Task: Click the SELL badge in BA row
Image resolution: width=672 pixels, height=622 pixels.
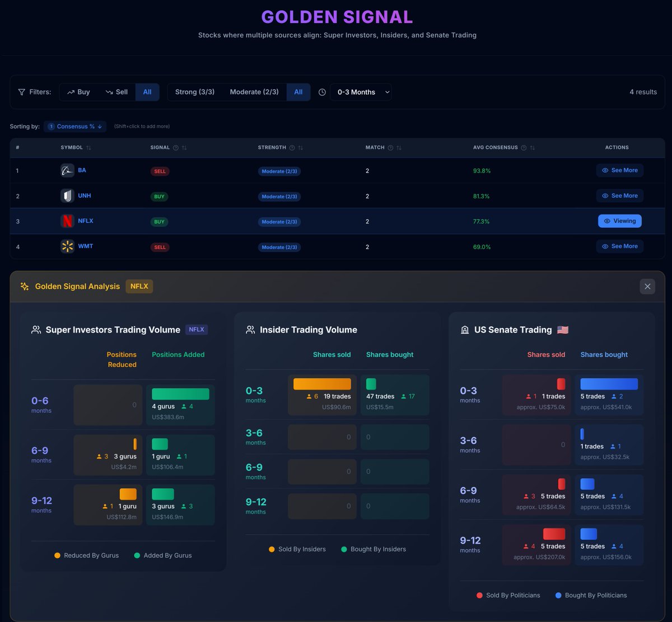Action: pos(160,171)
